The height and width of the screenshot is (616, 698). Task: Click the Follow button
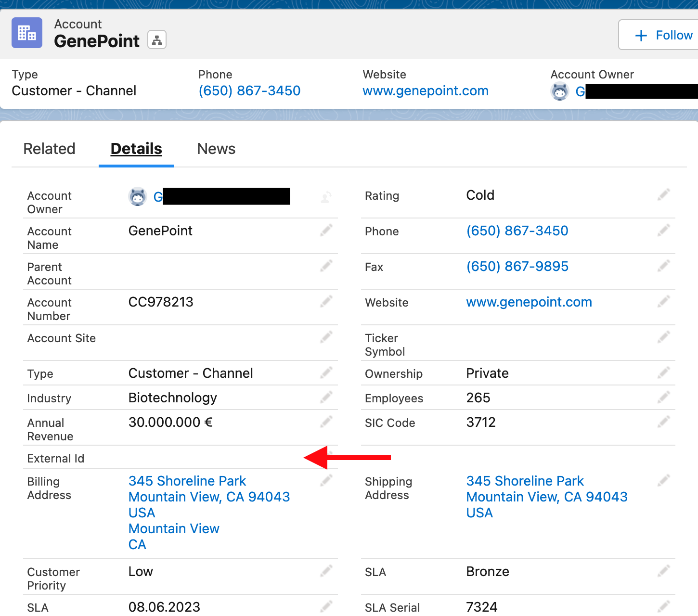664,35
